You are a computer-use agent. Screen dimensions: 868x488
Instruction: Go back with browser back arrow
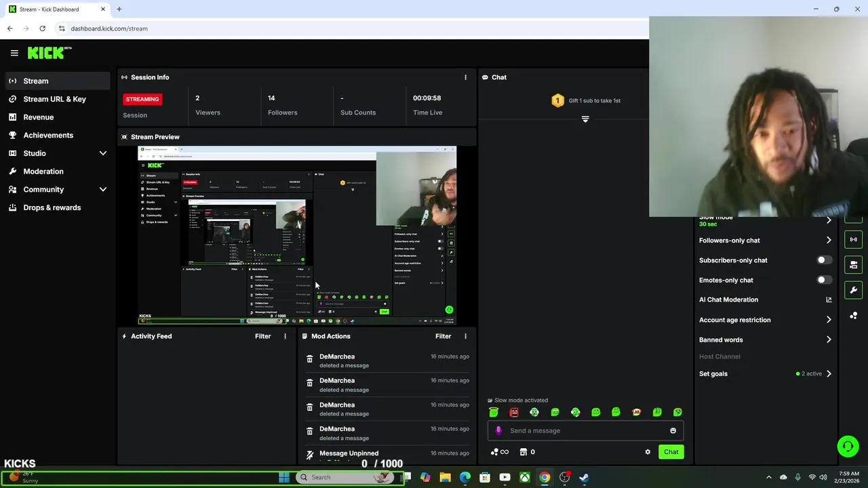[9, 28]
